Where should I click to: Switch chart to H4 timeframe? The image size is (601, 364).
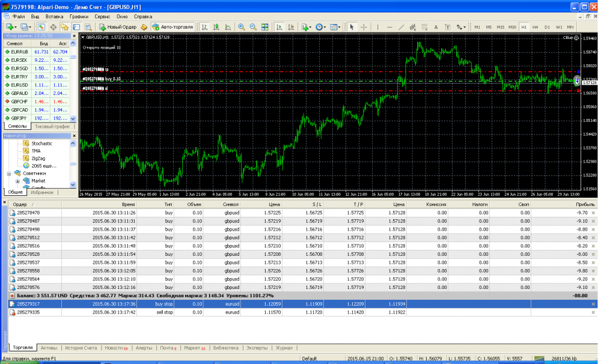(x=535, y=27)
